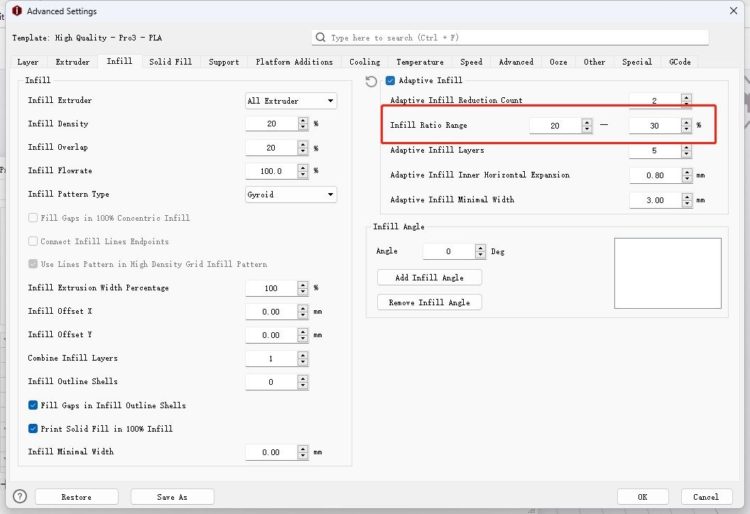Click the Infill Outline Shells value field
This screenshot has width=750, height=514.
tap(271, 382)
